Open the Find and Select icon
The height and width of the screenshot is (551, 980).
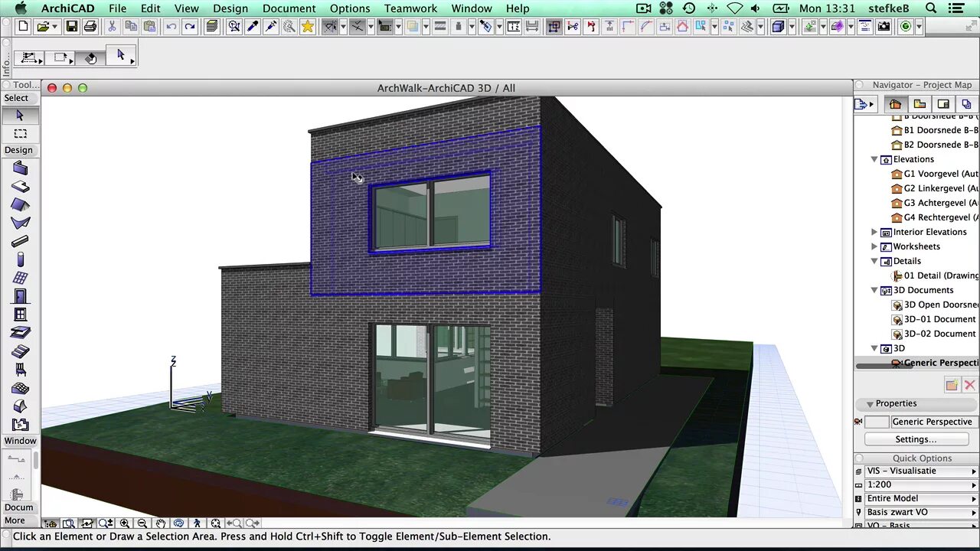point(234,27)
